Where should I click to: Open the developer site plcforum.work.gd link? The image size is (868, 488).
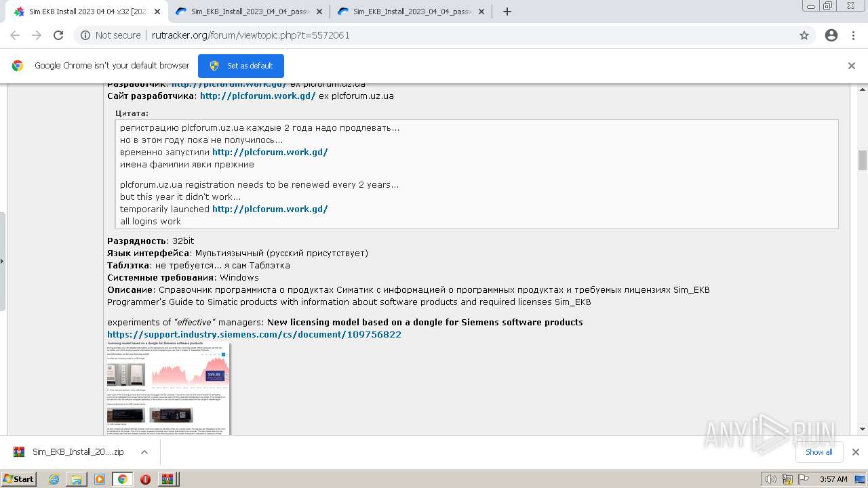pos(258,96)
